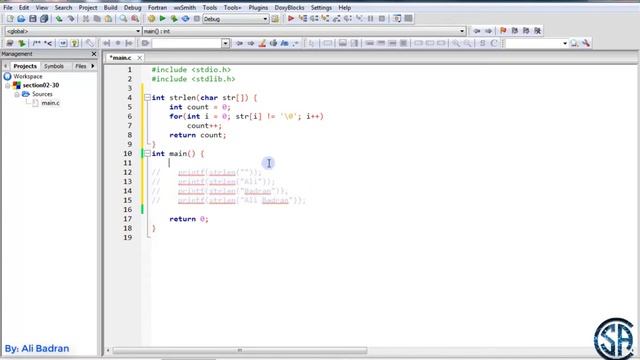
Task: Click the New file icon
Action: tap(10, 19)
